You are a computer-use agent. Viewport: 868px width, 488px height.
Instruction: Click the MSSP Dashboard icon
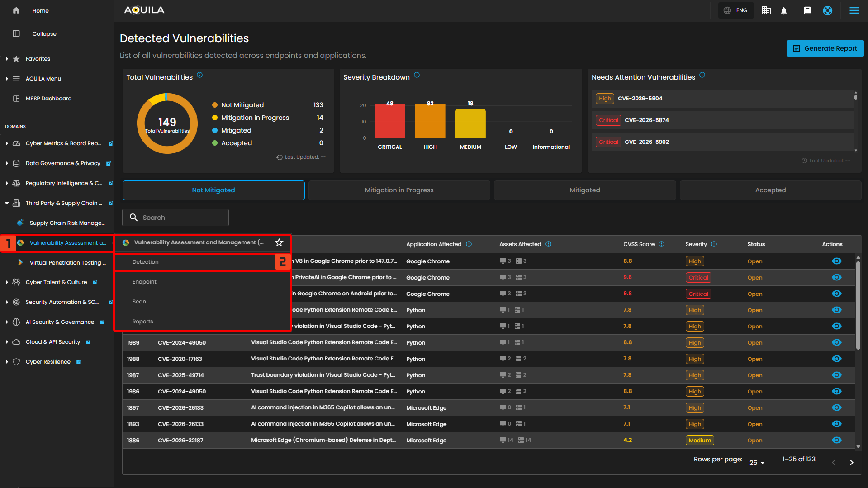(16, 99)
